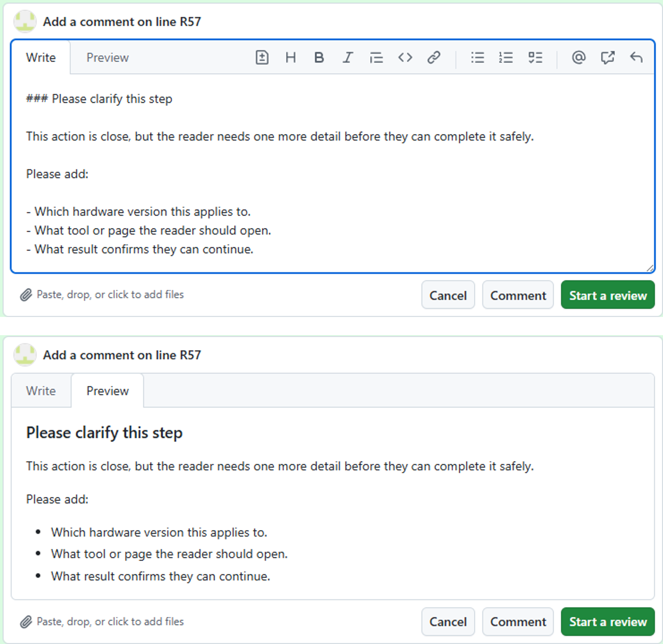Click 'Please add:' in the preview

pos(57,499)
